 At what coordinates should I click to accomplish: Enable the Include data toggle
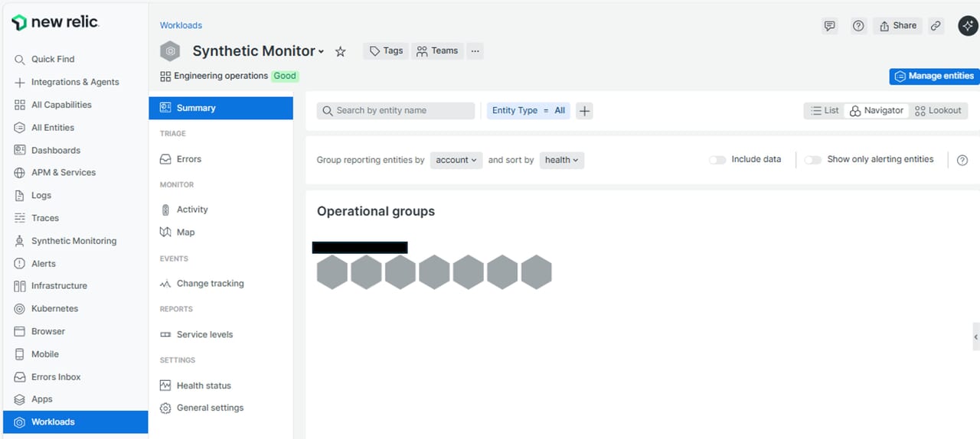coord(717,160)
